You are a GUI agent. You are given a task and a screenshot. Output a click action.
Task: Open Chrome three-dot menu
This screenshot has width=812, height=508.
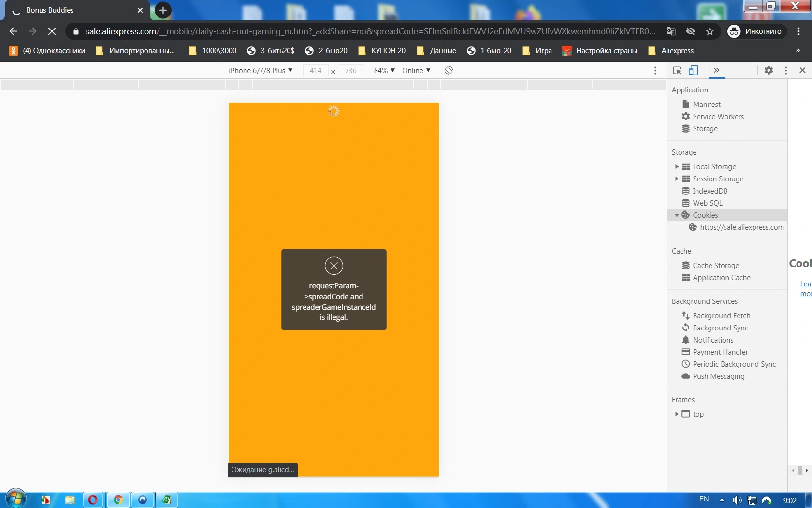pyautogui.click(x=798, y=31)
